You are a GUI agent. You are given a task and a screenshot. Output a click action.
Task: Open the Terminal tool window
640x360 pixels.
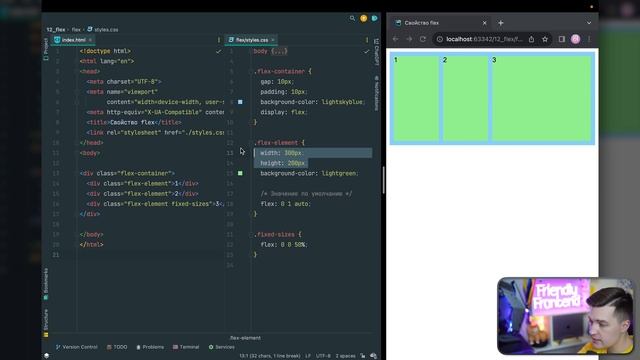point(186,347)
